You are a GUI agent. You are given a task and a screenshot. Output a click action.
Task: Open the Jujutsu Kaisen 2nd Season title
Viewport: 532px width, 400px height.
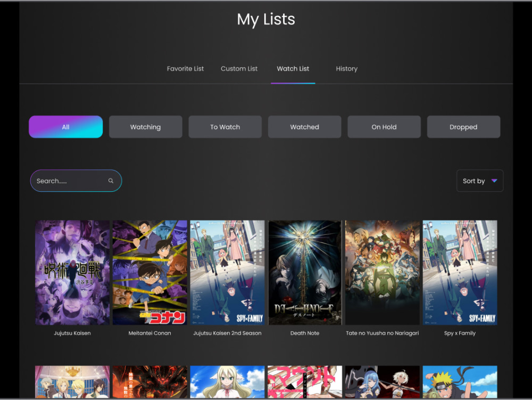tap(227, 333)
